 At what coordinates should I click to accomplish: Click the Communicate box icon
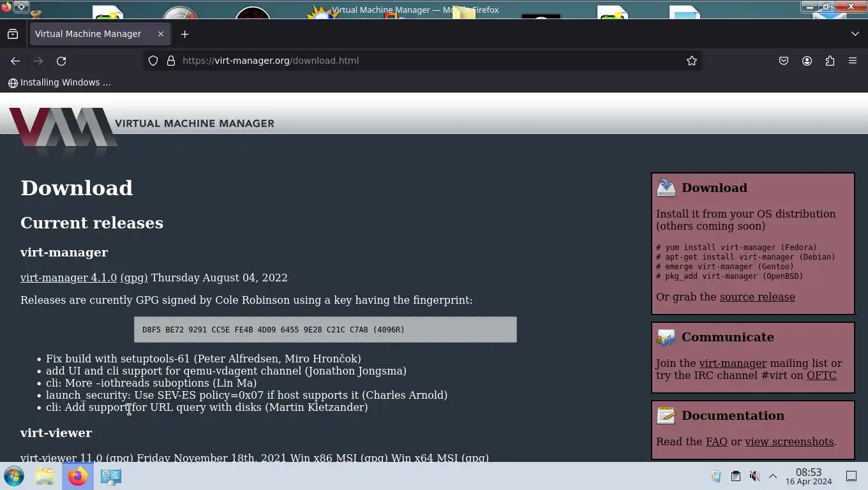(666, 337)
